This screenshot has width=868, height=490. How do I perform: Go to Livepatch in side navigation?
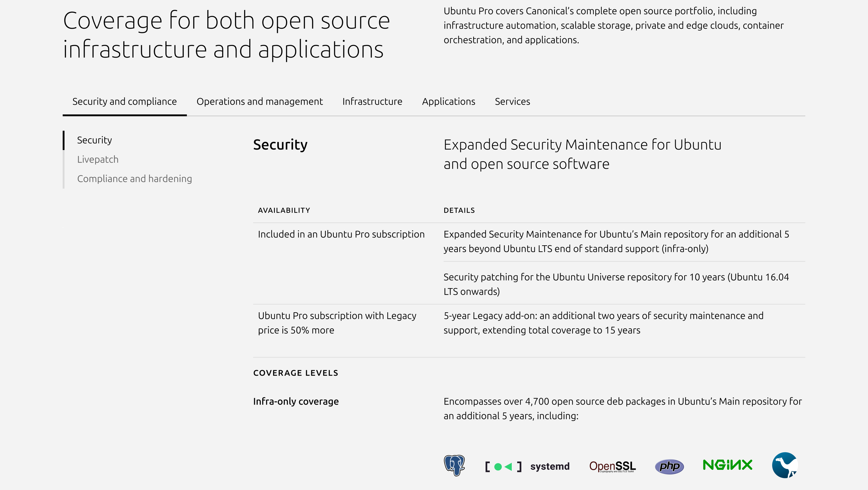click(x=98, y=159)
